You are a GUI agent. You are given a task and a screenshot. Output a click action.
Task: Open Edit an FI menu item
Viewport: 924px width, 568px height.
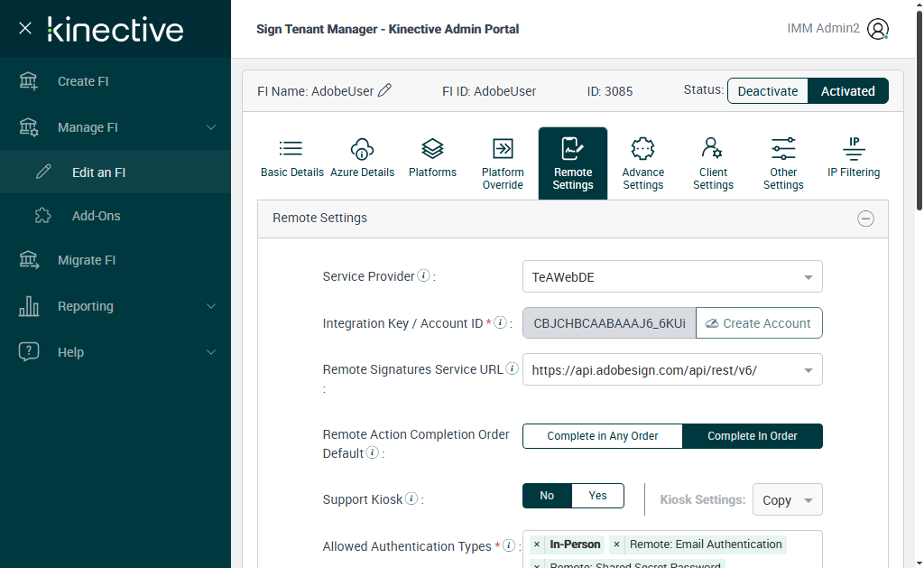click(115, 172)
